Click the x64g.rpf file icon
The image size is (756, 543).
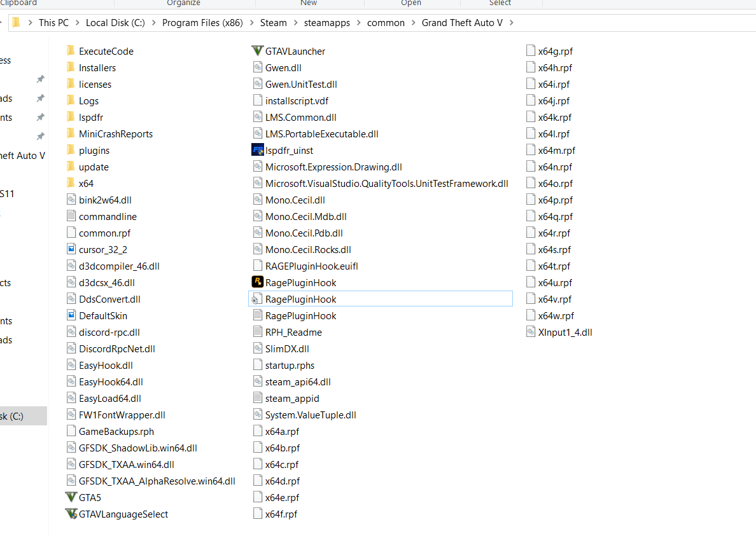click(x=530, y=51)
